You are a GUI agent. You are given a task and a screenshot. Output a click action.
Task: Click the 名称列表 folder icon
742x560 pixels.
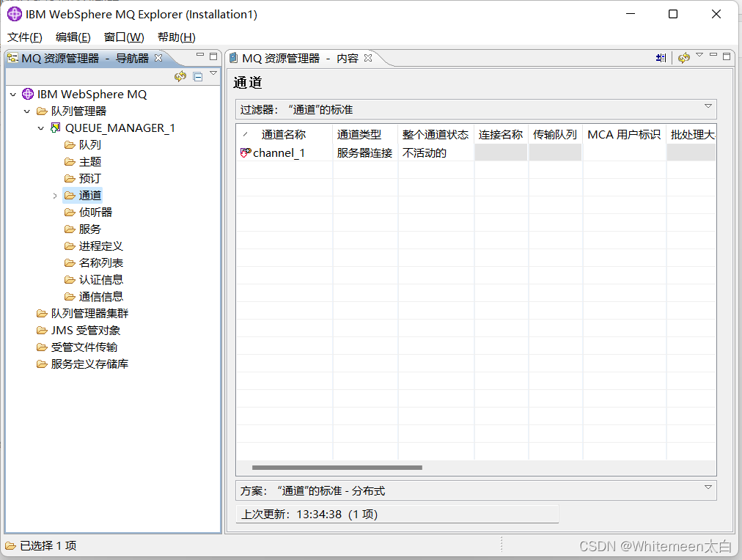point(70,263)
